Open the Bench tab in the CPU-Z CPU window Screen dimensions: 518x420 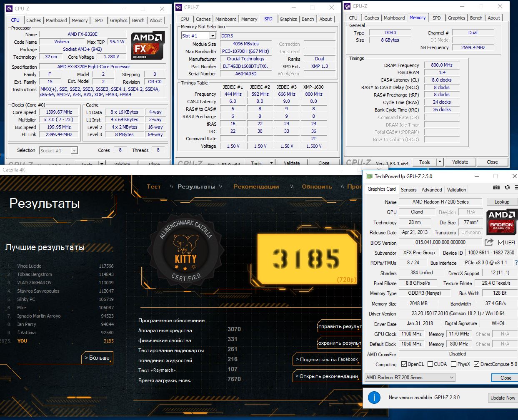[138, 20]
